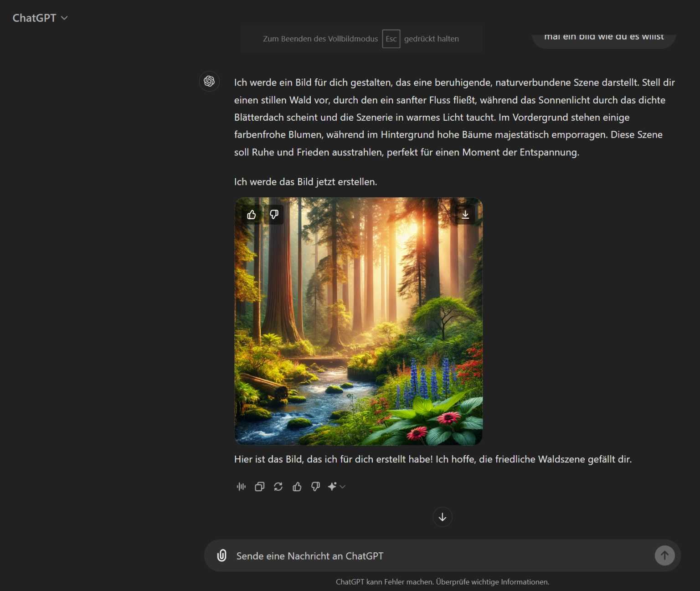Select the previous message 'mal ein bild wie du es willst'
The width and height of the screenshot is (700, 591).
(x=604, y=36)
